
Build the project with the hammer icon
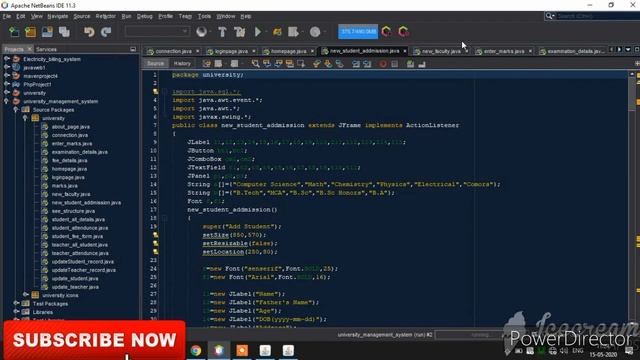222,32
